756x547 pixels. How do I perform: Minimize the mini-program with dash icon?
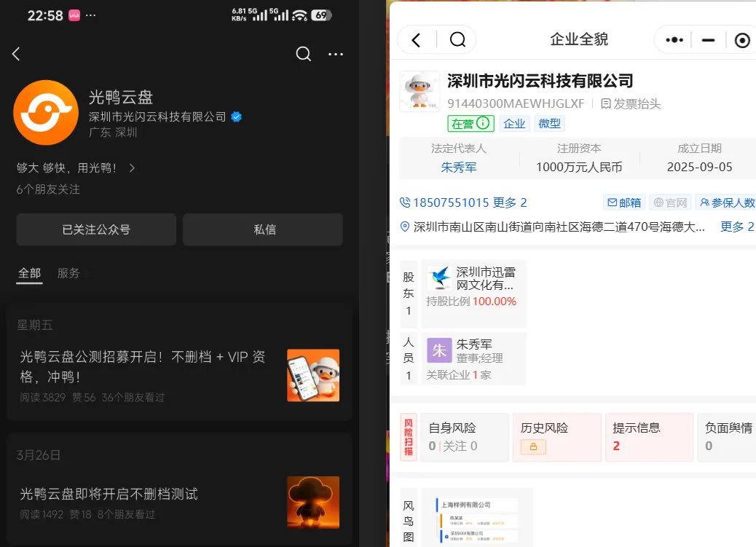pyautogui.click(x=708, y=40)
